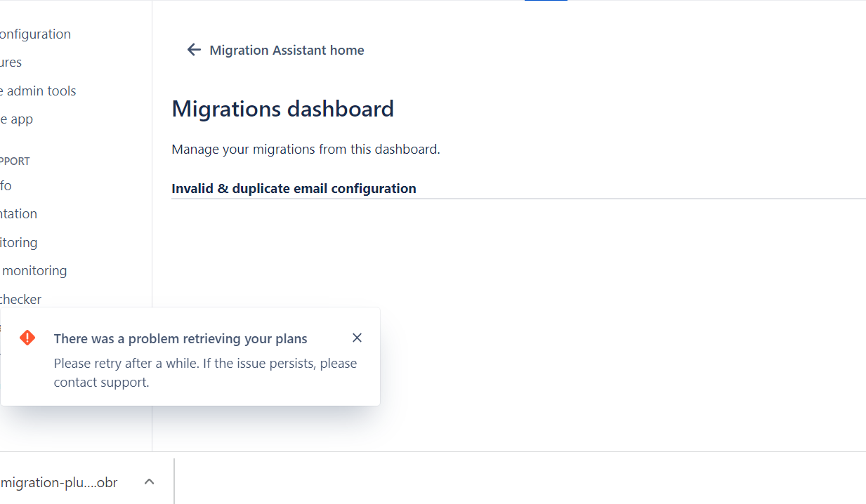Select the sidebar link ending in 'checker'
Image resolution: width=866 pixels, height=504 pixels.
[x=21, y=299]
